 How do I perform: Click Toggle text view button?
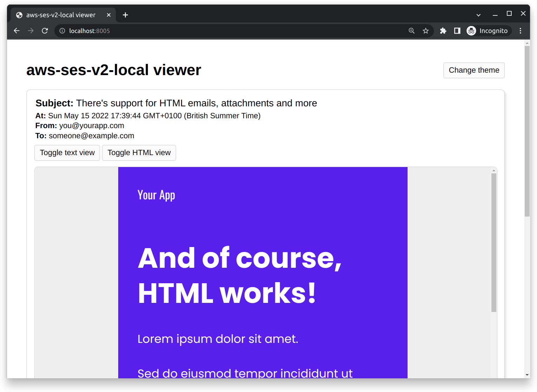67,153
